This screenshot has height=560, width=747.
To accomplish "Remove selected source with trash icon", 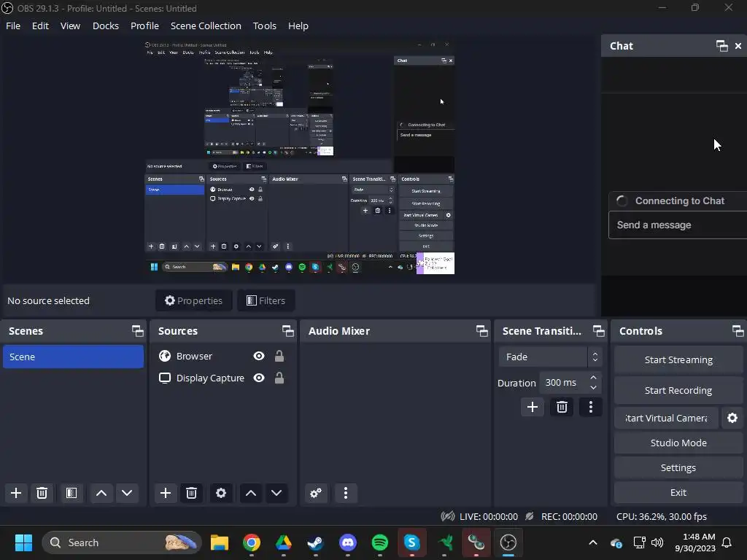I will tap(192, 493).
